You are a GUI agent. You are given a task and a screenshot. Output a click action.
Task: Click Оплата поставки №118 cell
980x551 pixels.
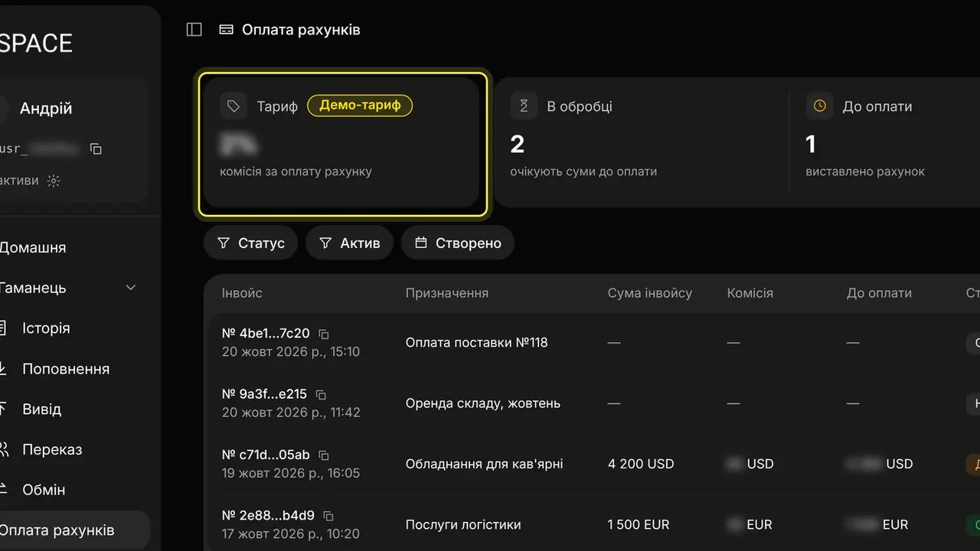click(x=477, y=342)
